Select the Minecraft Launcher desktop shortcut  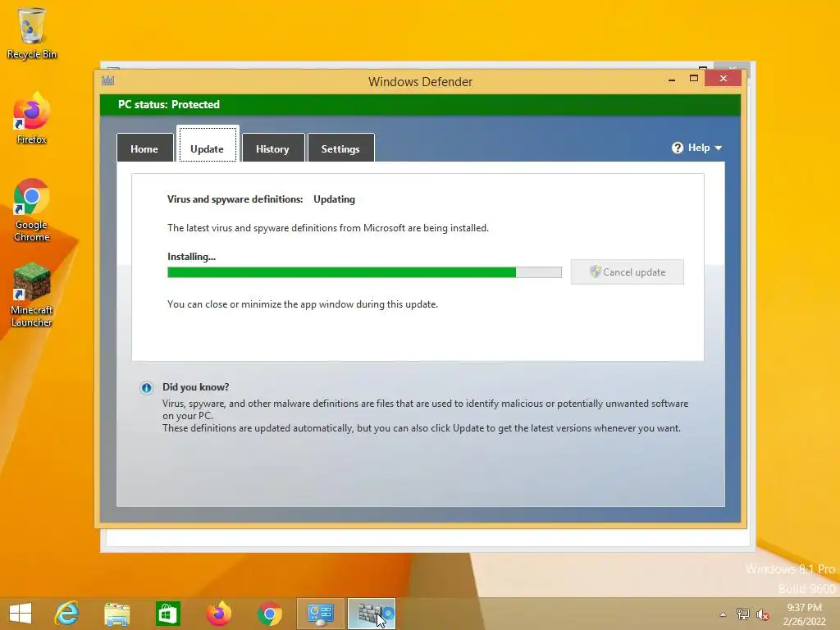click(x=32, y=294)
